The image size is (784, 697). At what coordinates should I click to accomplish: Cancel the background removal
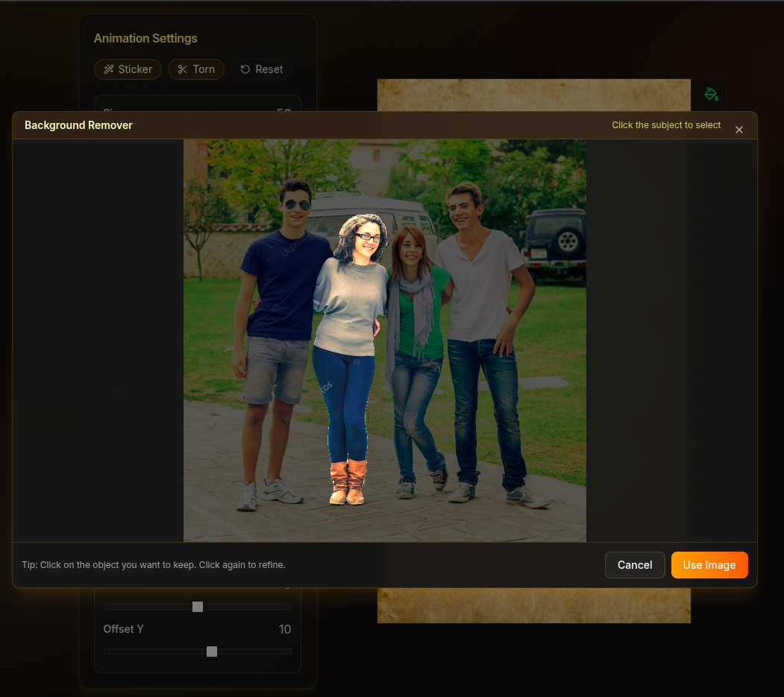[634, 565]
